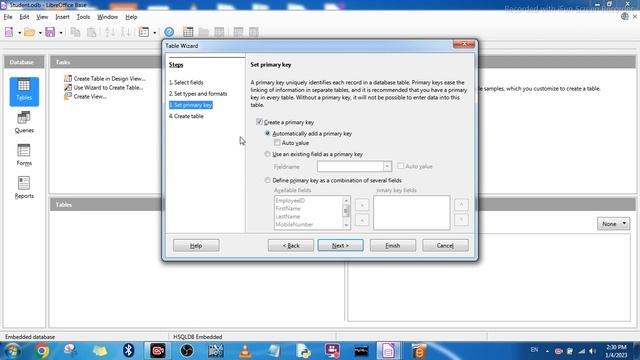Select EmployeeID in Available fields list
Screen dimensions: 640x360
pyautogui.click(x=290, y=200)
